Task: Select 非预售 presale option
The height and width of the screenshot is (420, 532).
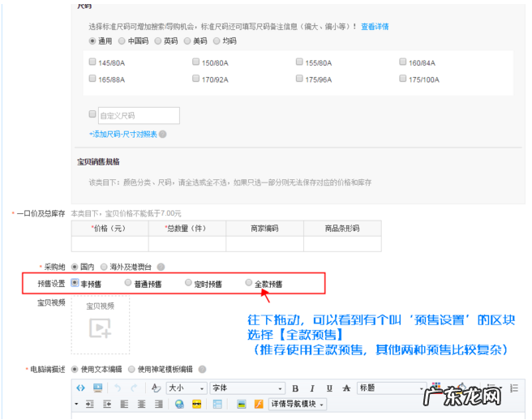Action: (75, 283)
